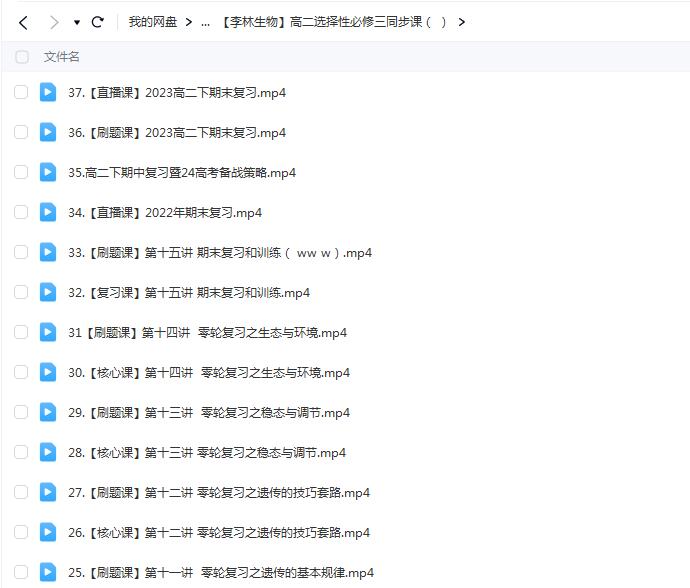Click video icon of 28.【核心课】第十三讲
This screenshot has height=588, width=690.
point(48,452)
